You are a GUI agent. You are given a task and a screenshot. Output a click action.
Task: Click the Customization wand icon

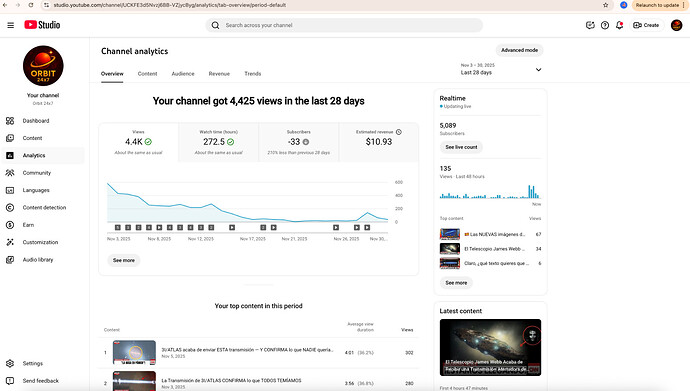(x=10, y=242)
